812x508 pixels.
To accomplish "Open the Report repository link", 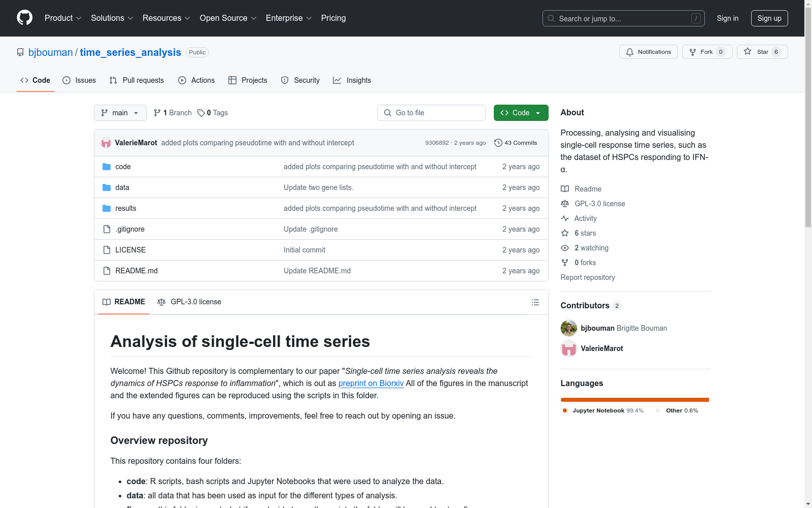I will coord(588,277).
